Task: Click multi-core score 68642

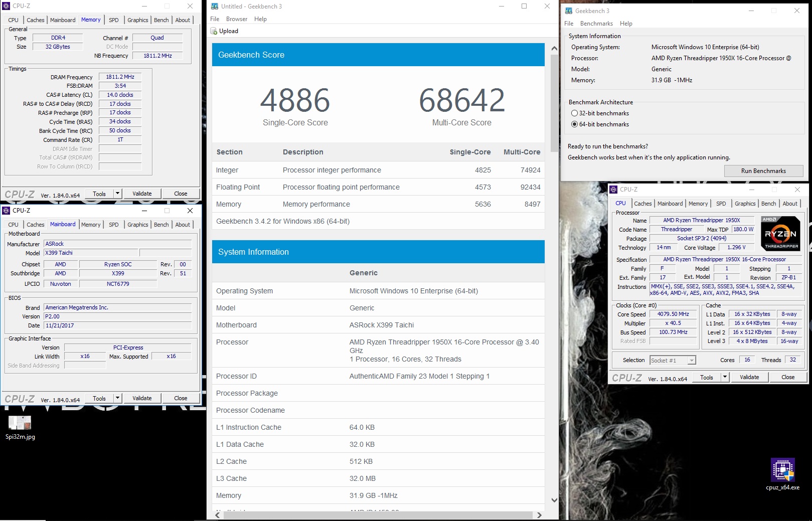Action: pos(462,100)
